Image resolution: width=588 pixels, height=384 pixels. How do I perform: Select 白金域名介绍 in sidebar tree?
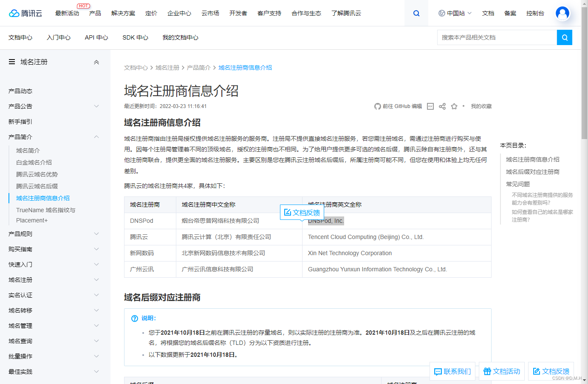(34, 162)
